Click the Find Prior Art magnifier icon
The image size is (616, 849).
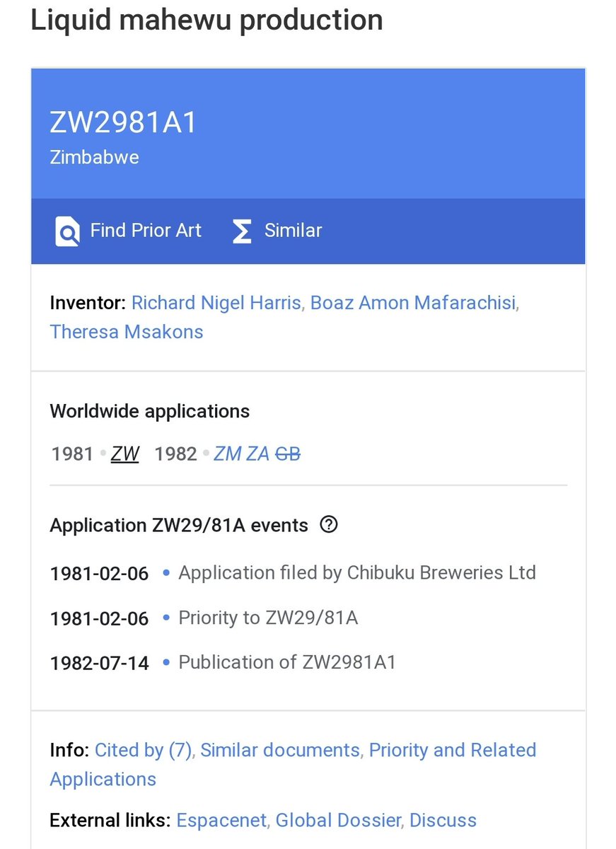pos(67,231)
